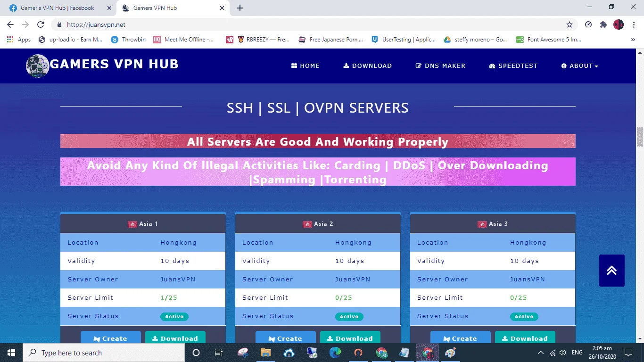Click Create button for Asia 1
The width and height of the screenshot is (644, 362).
(x=111, y=337)
